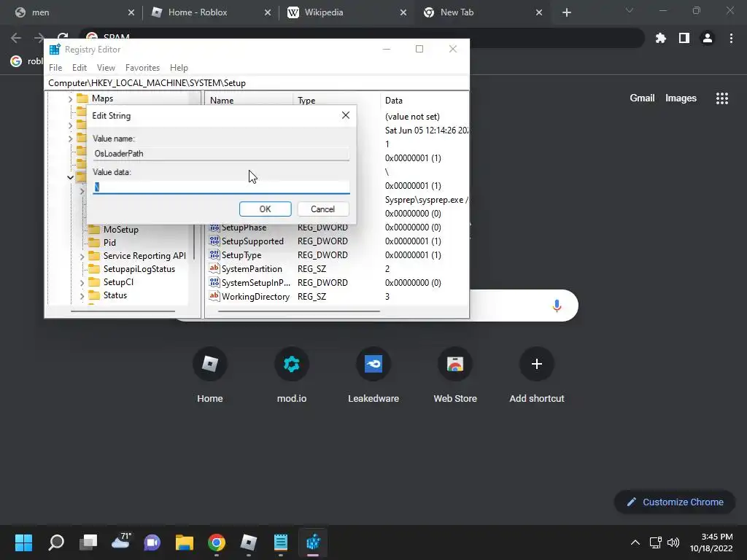Cancel the Edit String dialog

(322, 209)
